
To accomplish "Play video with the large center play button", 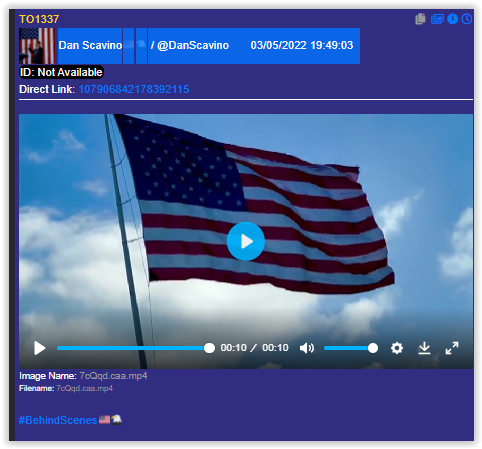I will coord(246,241).
